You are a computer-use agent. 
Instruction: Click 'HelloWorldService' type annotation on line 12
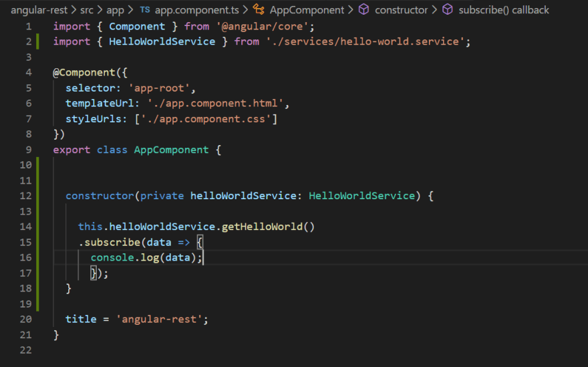click(x=362, y=196)
